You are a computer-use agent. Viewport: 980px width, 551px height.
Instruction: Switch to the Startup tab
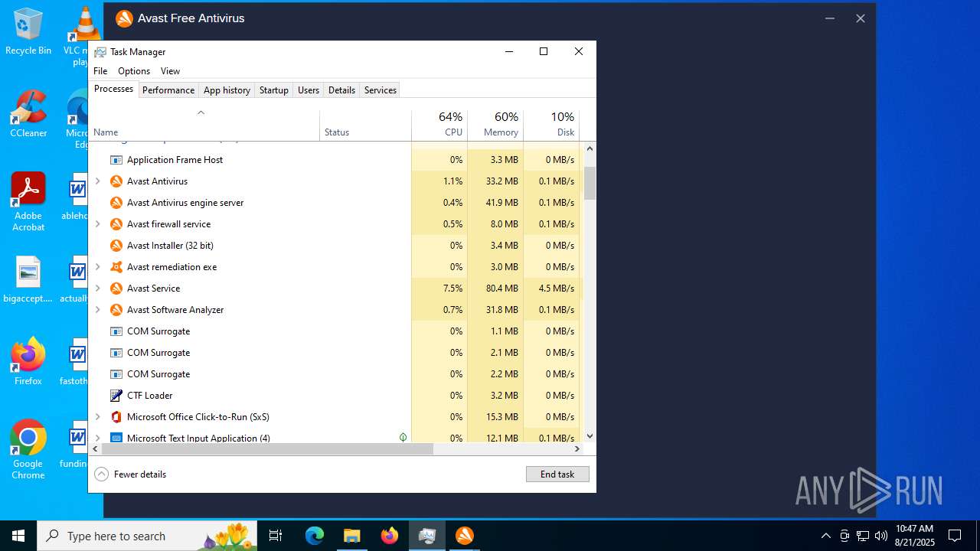pyautogui.click(x=273, y=90)
